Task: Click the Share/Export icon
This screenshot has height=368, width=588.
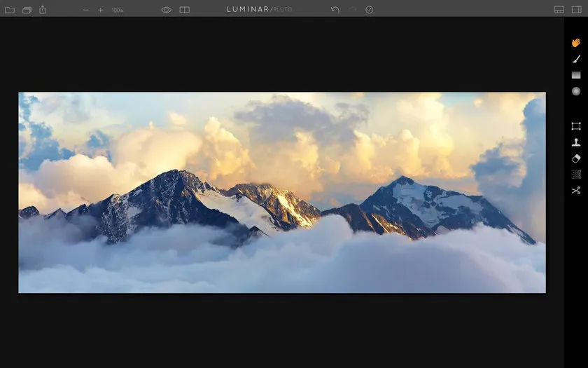Action: tap(43, 10)
